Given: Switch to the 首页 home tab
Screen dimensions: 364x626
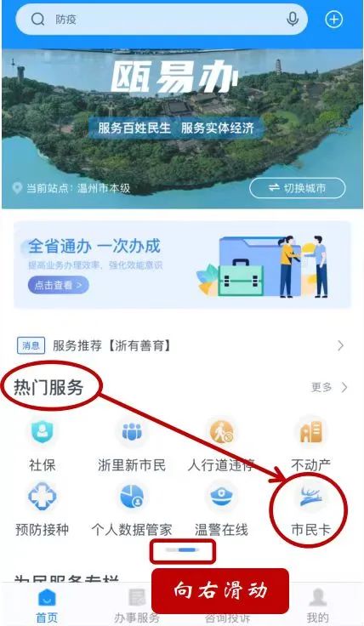Looking at the screenshot, I should pos(47,606).
